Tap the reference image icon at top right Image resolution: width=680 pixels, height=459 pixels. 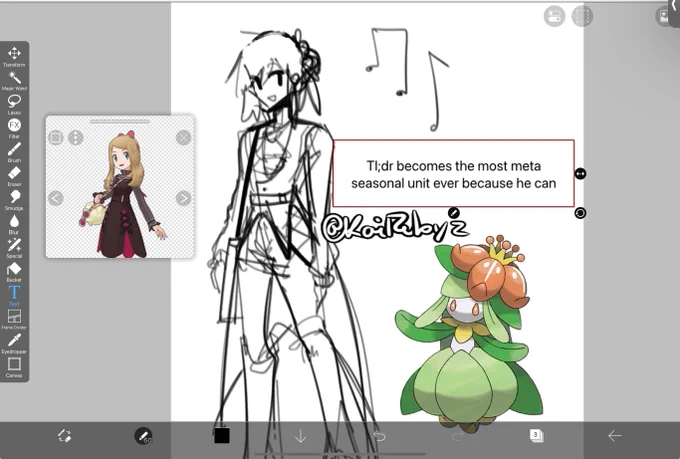pyautogui.click(x=664, y=16)
